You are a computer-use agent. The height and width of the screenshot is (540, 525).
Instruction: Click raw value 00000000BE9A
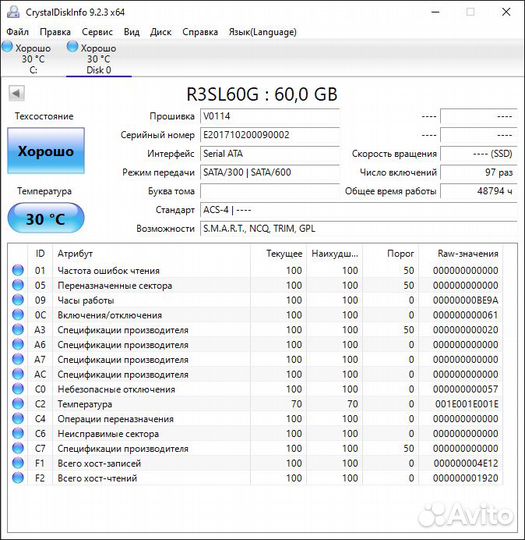click(465, 300)
